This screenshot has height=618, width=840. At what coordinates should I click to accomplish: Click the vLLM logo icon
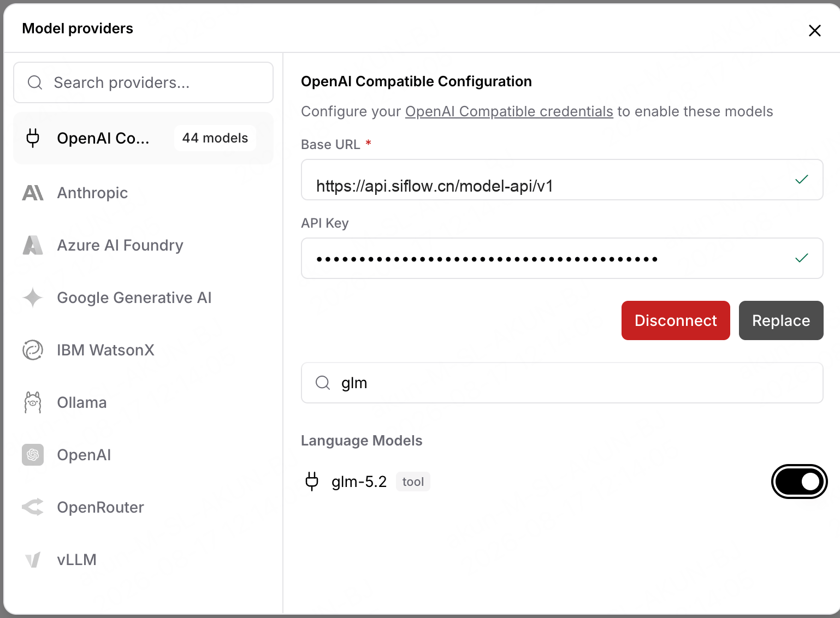(33, 560)
